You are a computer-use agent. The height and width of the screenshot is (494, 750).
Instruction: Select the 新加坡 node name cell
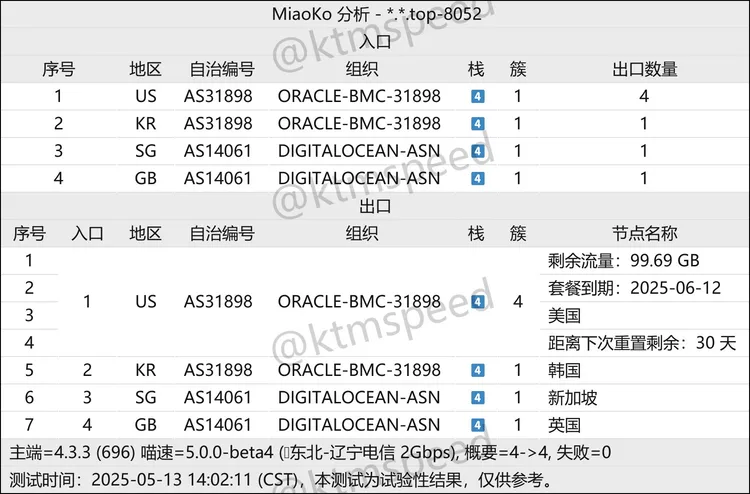point(572,397)
